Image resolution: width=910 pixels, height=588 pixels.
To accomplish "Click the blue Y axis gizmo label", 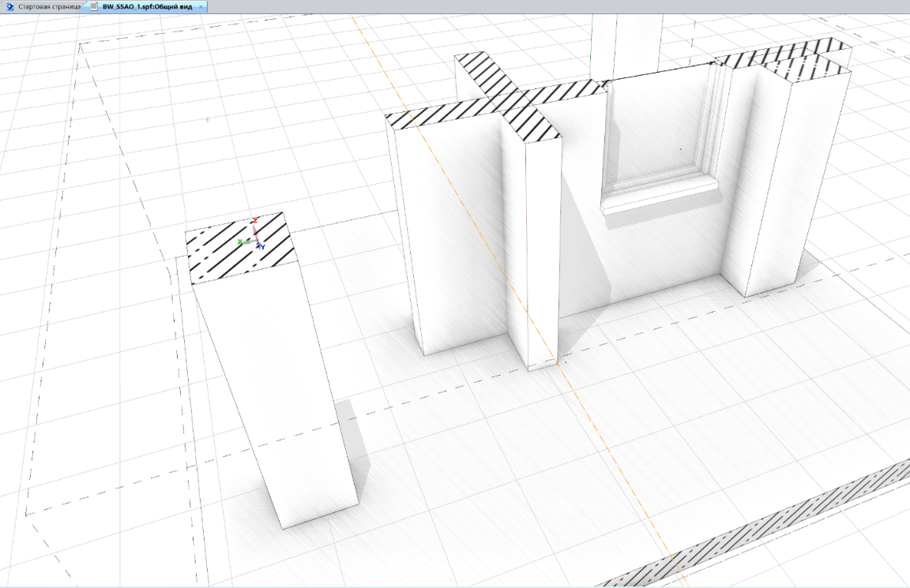I will tap(261, 247).
